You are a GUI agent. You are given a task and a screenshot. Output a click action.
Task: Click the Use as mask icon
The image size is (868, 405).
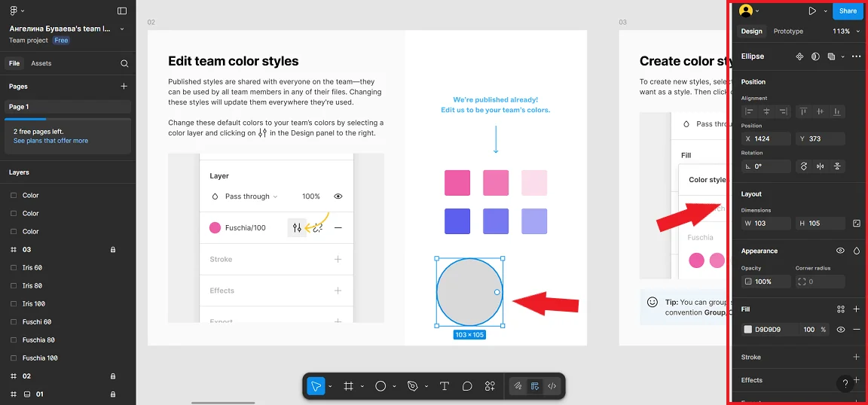pos(815,56)
